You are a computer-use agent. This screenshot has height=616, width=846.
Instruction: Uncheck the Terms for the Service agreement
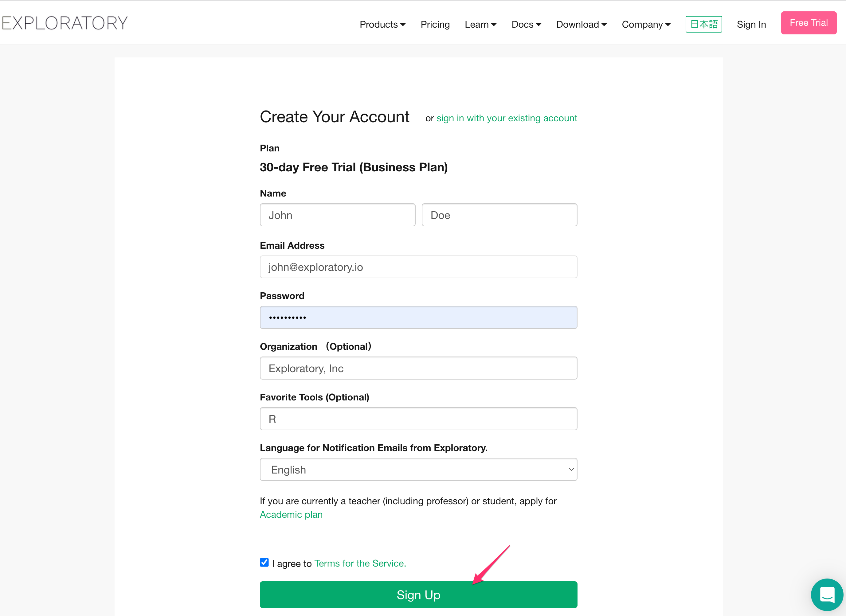pos(264,562)
